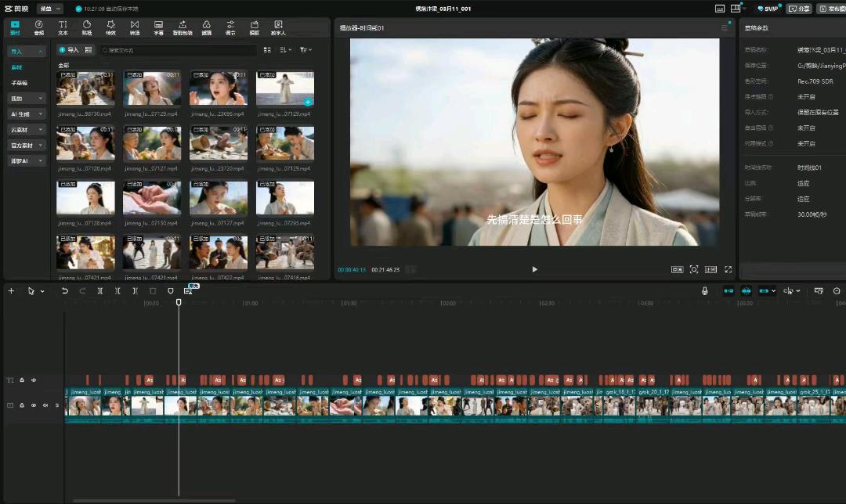Click the timeline playhead marker handle

179,302
